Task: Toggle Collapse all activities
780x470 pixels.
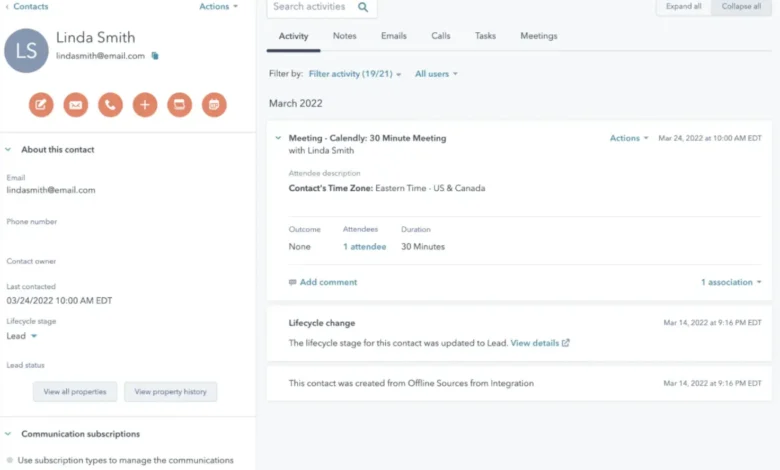Action: pyautogui.click(x=743, y=6)
